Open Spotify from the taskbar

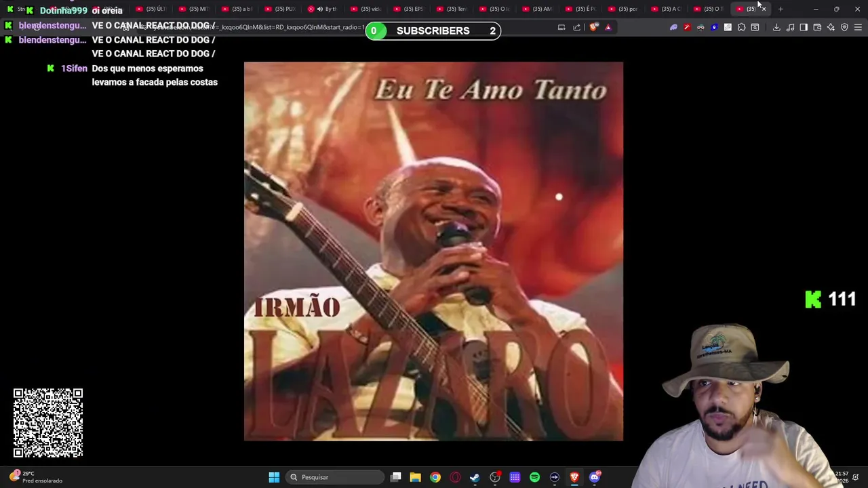[534, 477]
